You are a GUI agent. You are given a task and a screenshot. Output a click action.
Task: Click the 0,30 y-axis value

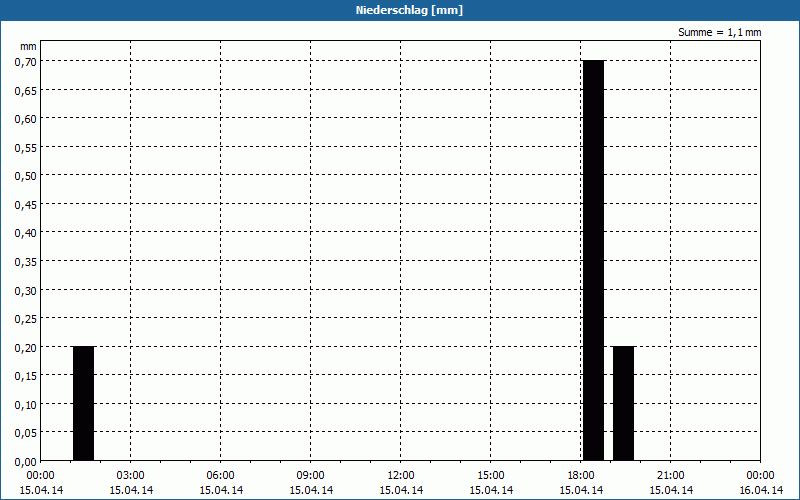(x=26, y=291)
